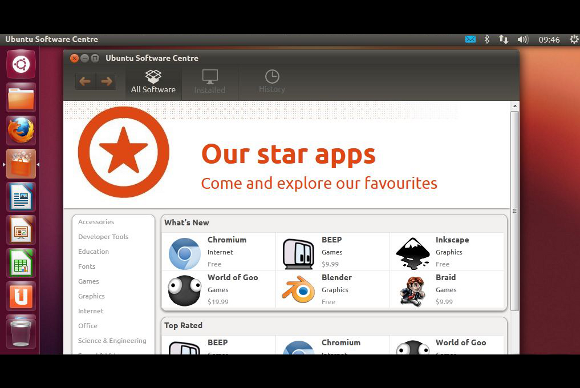Switch to the History view

tap(272, 81)
